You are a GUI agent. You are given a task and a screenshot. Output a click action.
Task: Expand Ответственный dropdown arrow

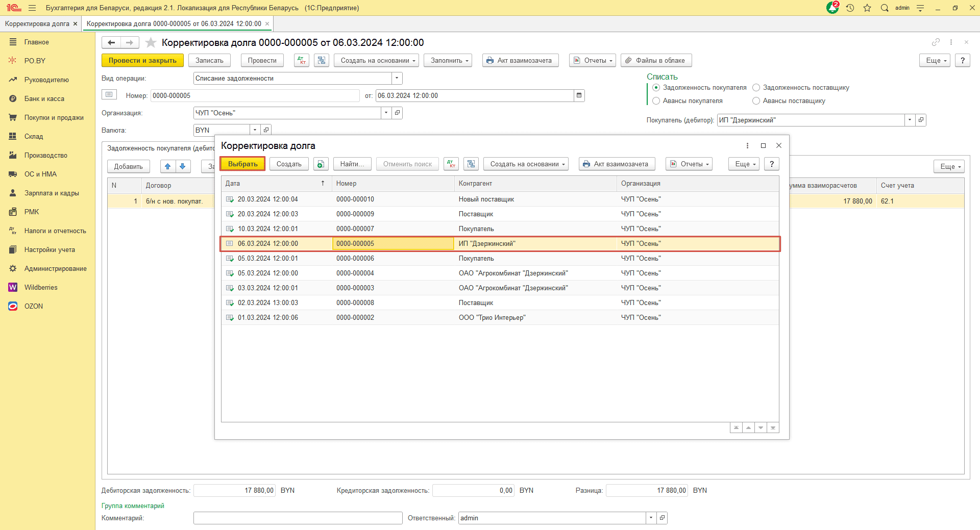[651, 518]
